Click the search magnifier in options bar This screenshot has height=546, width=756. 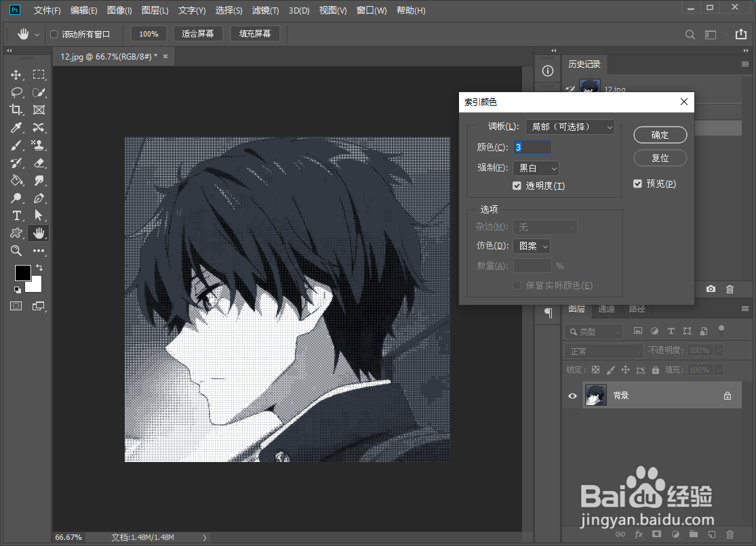click(690, 35)
